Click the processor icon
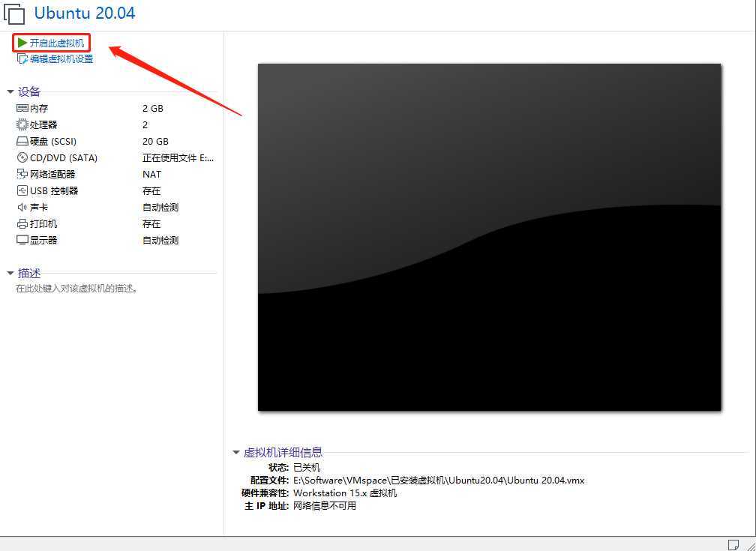The image size is (756, 551). [22, 125]
